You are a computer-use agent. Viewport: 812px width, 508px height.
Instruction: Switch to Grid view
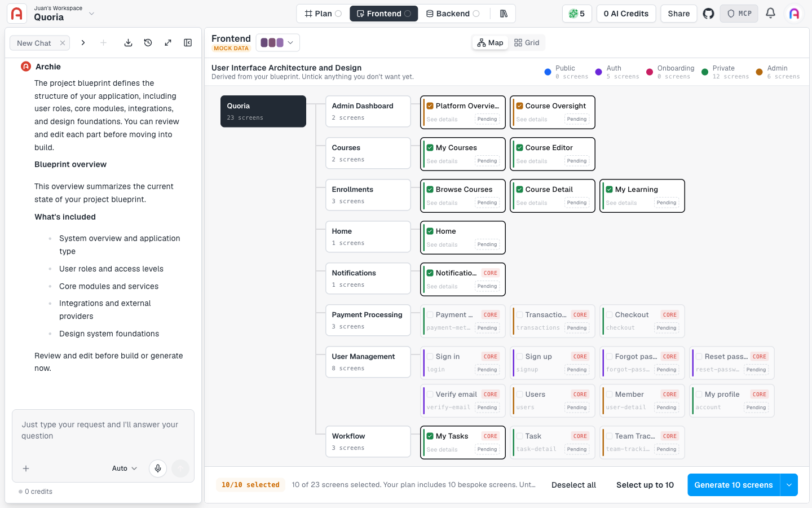527,43
